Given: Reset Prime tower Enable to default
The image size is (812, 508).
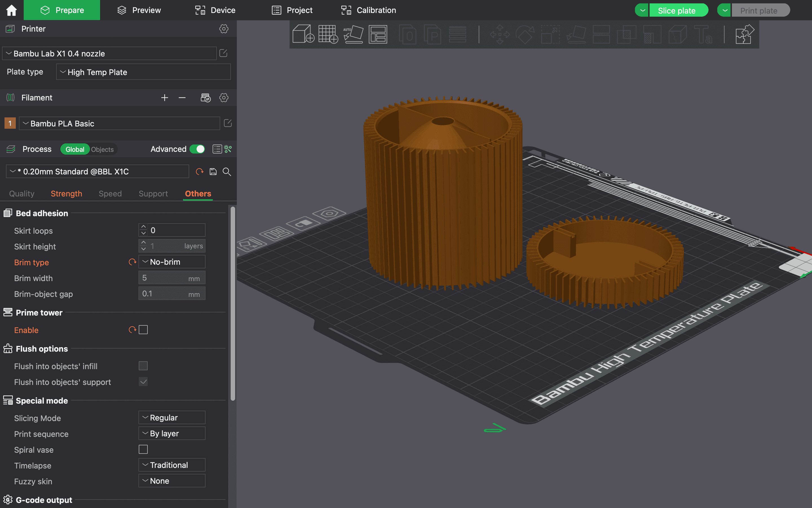Looking at the screenshot, I should [132, 330].
